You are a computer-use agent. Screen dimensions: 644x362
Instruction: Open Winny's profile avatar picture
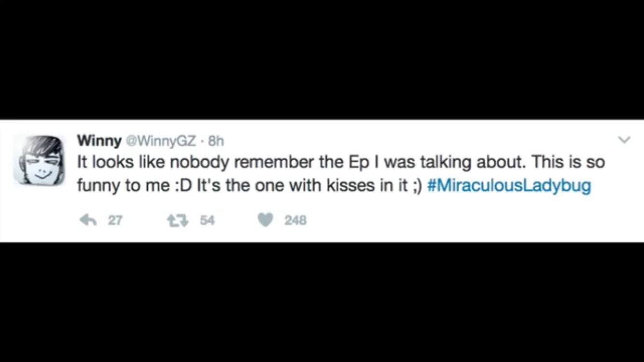point(39,160)
